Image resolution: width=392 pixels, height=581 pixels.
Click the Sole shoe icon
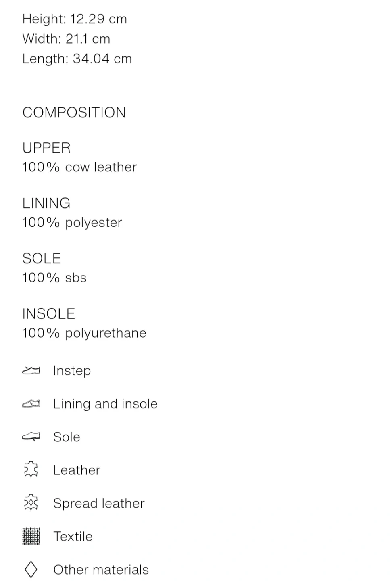coord(31,437)
